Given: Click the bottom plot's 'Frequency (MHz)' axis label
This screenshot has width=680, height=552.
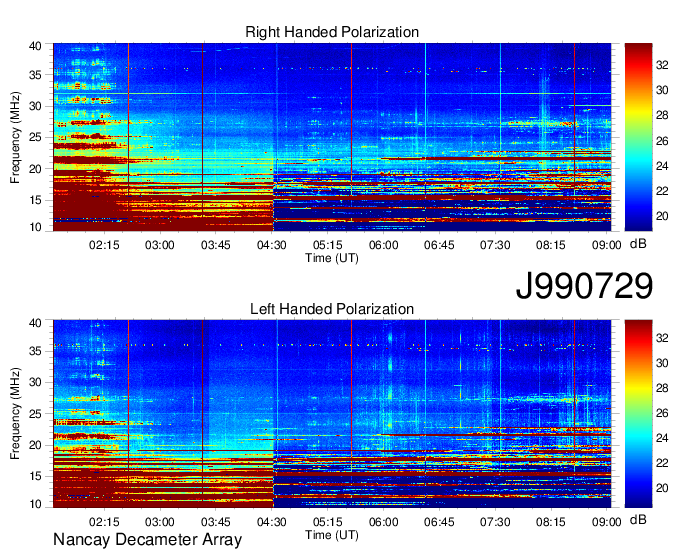Looking at the screenshot, I should tap(15, 414).
